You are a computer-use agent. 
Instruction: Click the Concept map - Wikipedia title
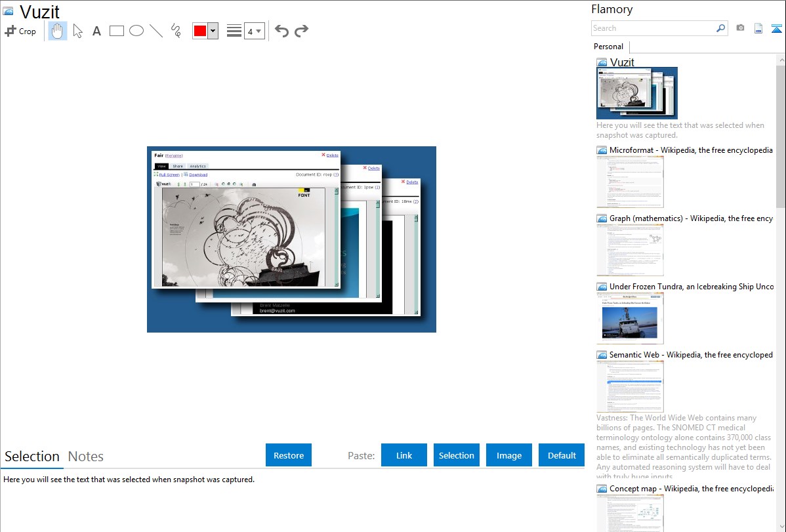coord(691,488)
